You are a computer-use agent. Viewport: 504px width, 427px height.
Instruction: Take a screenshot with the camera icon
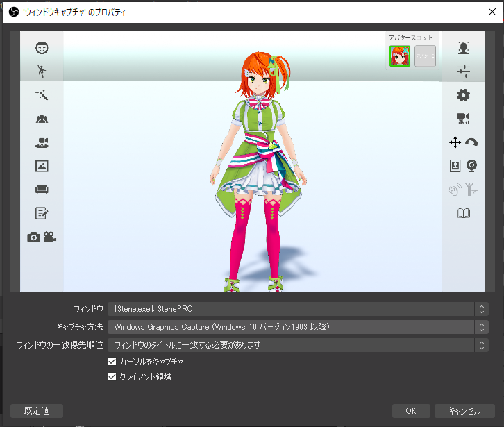(x=34, y=237)
